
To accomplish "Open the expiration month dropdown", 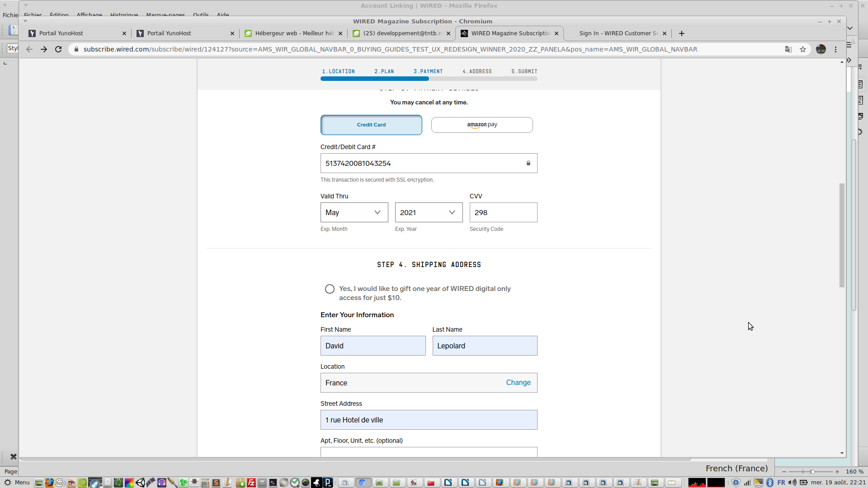I will (x=354, y=212).
